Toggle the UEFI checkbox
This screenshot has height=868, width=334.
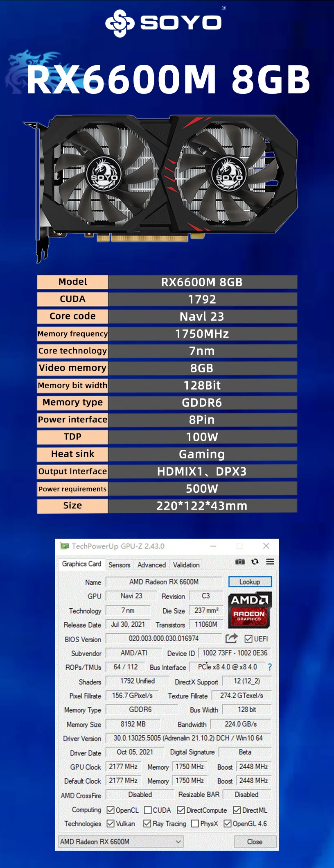point(248,639)
